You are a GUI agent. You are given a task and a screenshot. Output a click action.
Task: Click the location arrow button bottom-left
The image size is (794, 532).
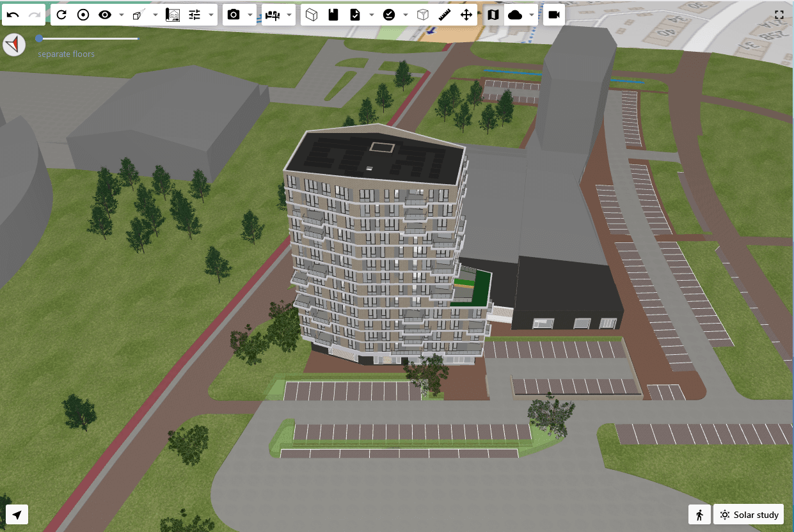point(17,515)
